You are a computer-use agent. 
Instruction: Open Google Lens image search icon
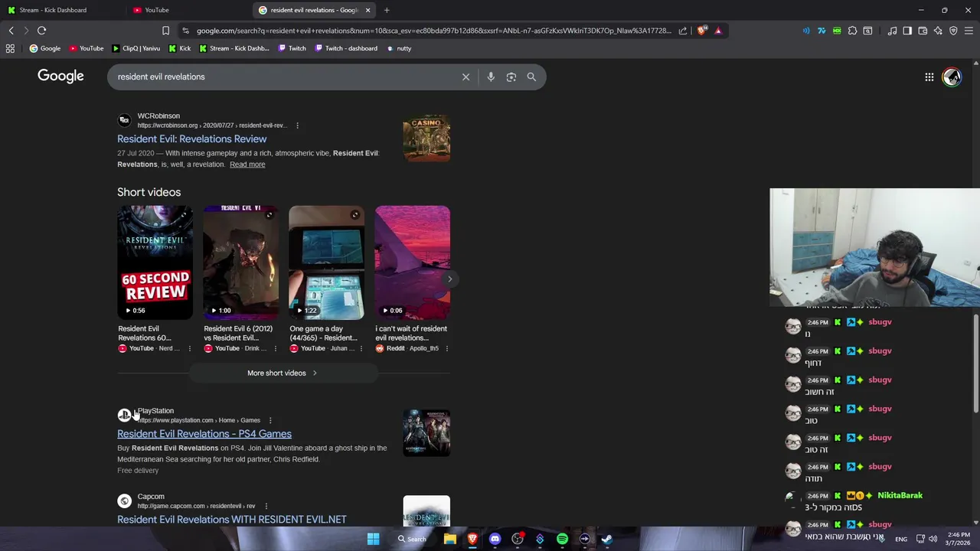(511, 77)
